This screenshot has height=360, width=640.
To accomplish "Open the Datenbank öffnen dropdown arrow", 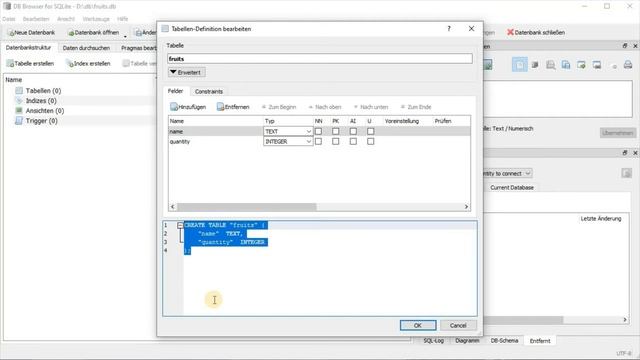I will click(x=125, y=36).
